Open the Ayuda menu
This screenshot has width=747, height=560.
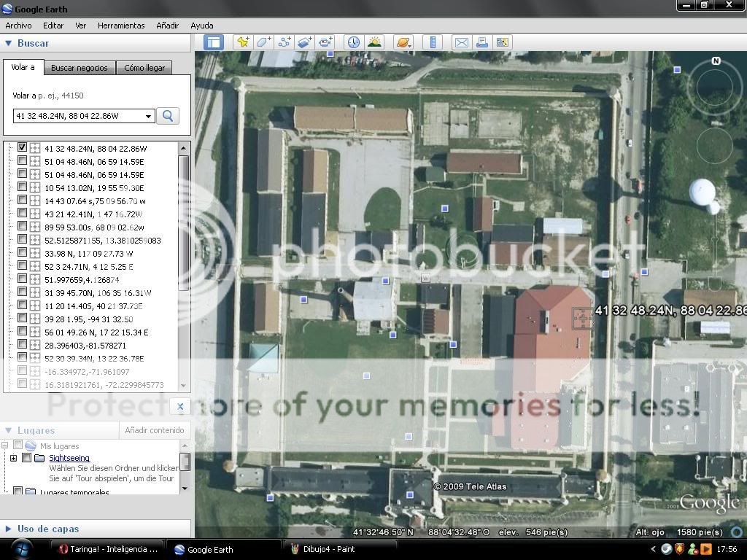coord(202,26)
